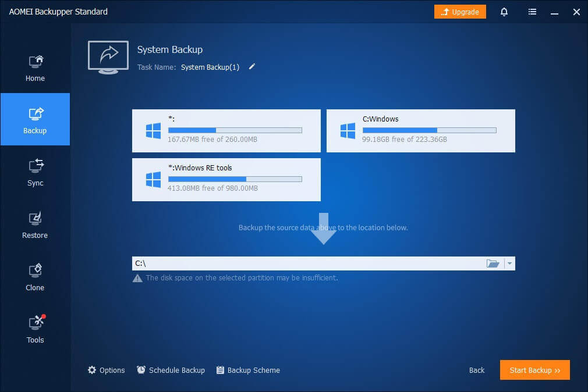
Task: Open the Tools tab
Action: coord(35,330)
